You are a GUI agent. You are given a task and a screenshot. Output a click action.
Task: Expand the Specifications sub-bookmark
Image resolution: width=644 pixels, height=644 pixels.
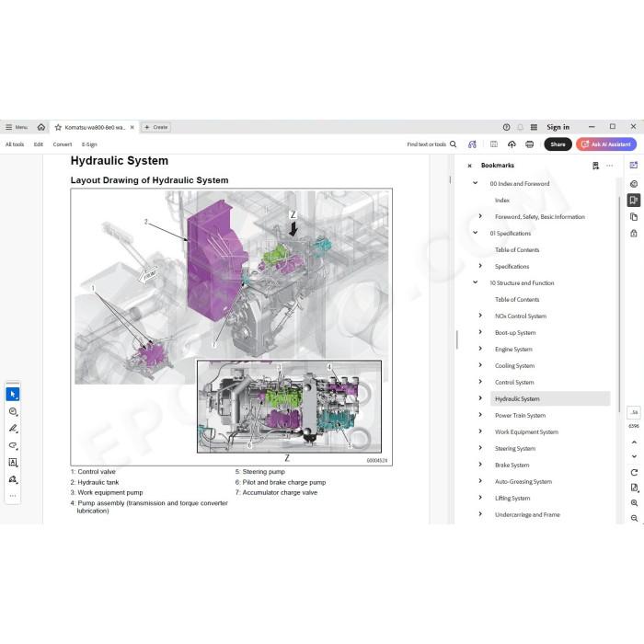tap(480, 266)
